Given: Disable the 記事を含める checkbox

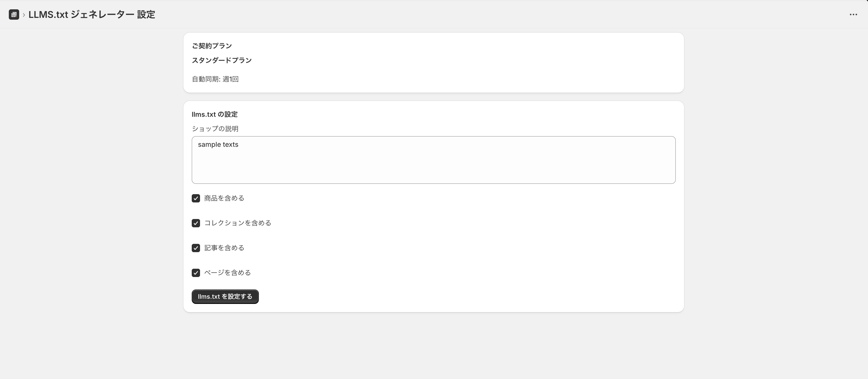Looking at the screenshot, I should tap(196, 248).
